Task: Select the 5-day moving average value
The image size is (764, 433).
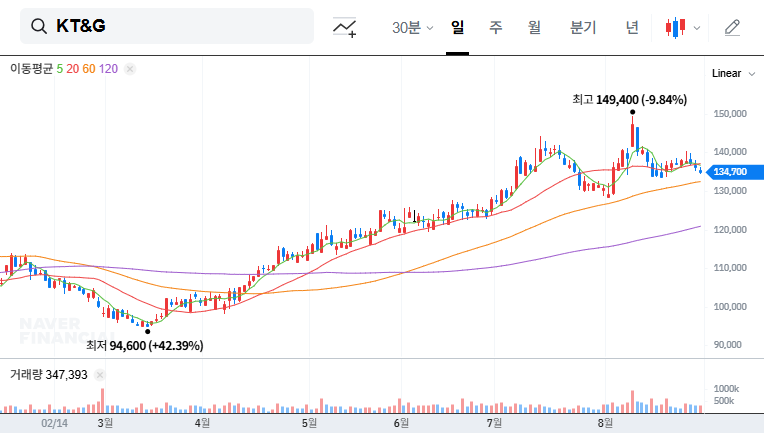Action: coord(59,69)
